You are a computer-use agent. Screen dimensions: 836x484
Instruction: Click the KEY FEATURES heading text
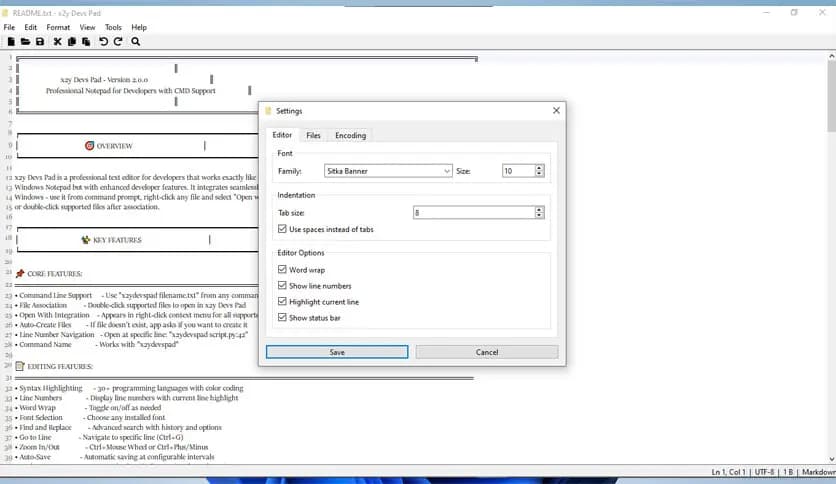pos(117,240)
